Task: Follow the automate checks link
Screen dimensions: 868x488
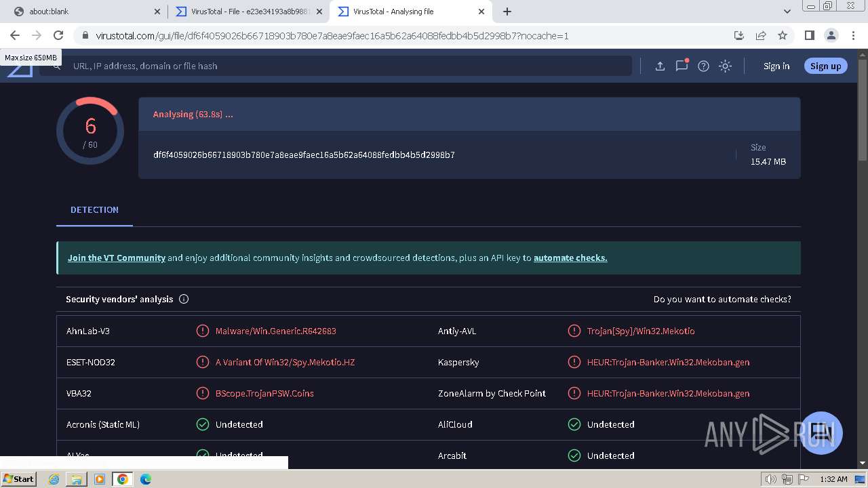Action: click(570, 258)
